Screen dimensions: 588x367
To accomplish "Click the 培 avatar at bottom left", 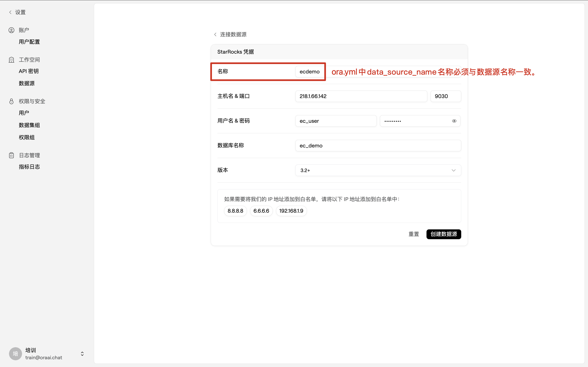I will [x=15, y=353].
